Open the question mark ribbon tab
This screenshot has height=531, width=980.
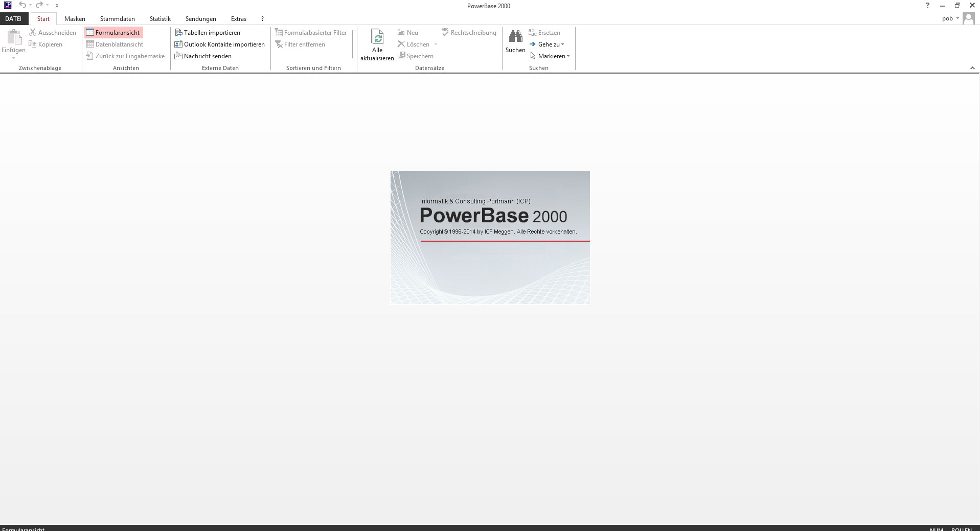point(262,19)
